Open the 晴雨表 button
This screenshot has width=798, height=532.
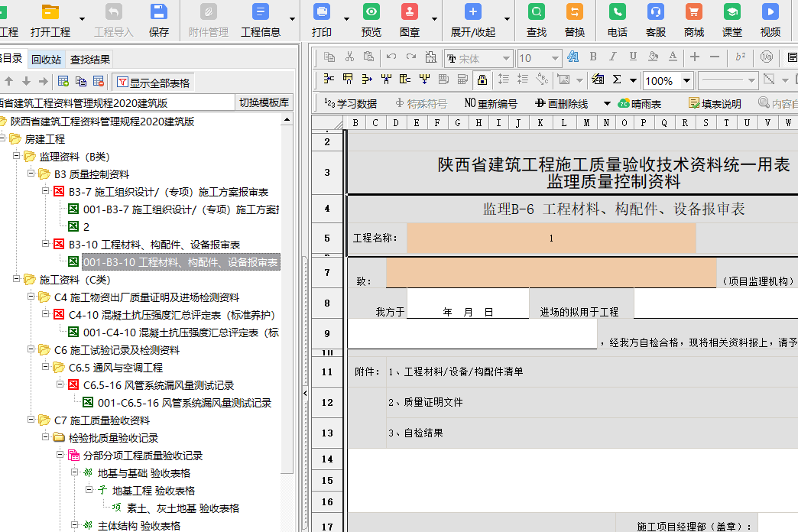pos(639,104)
